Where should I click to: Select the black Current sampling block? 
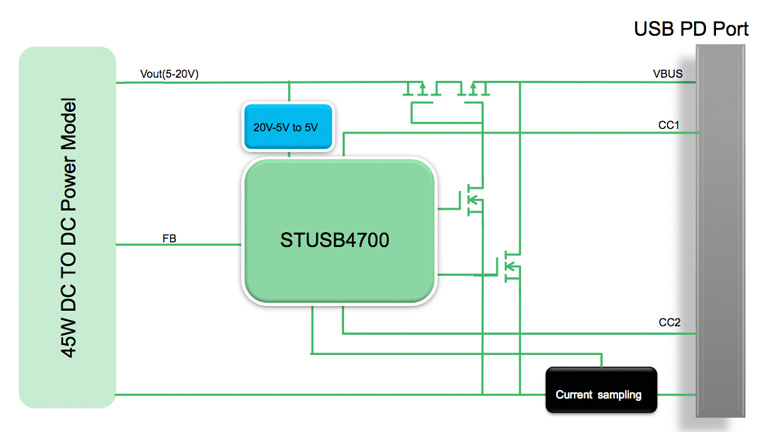[600, 394]
